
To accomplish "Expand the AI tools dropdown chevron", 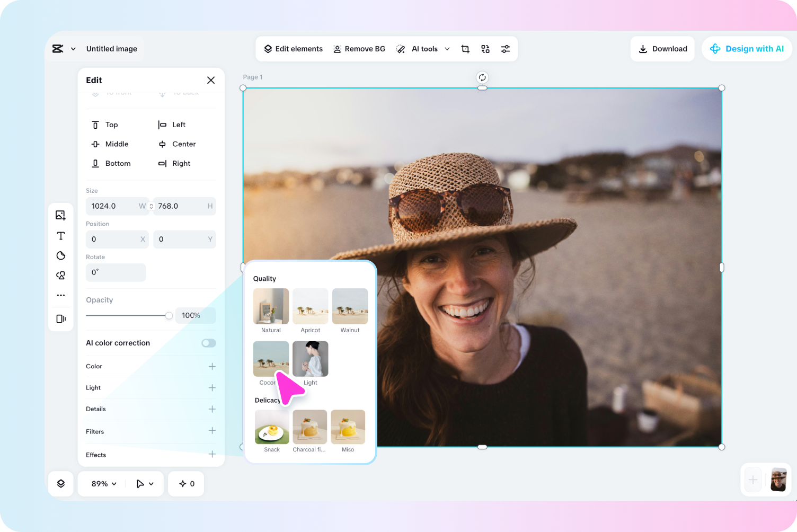I will [x=447, y=49].
